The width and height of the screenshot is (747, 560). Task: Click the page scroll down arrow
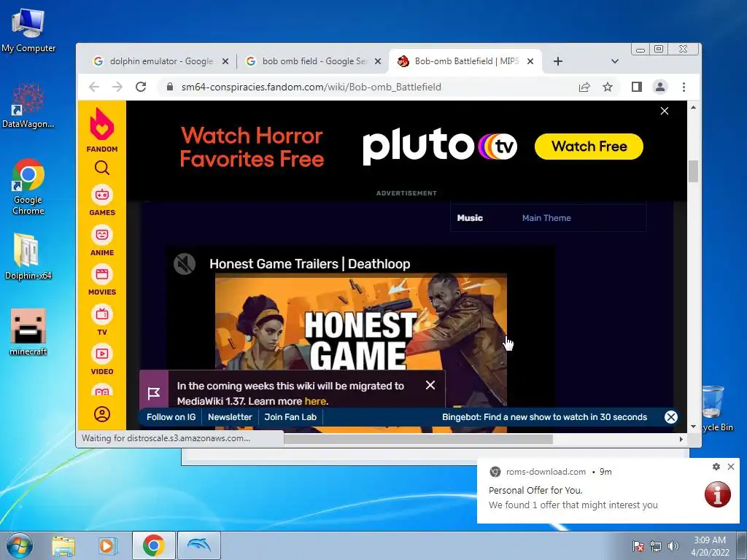tap(693, 427)
